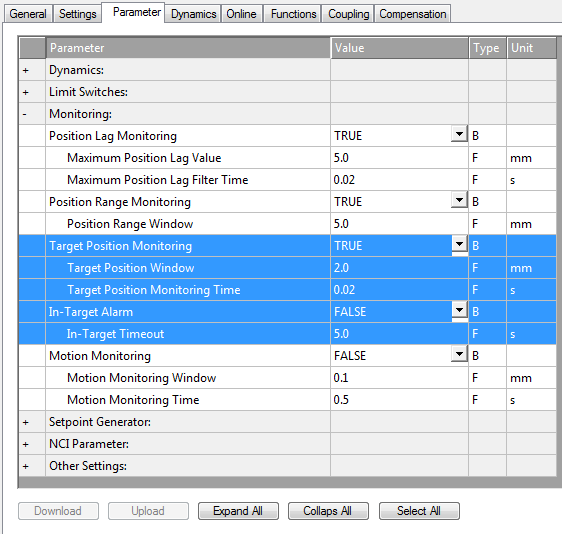Viewport: 562px width, 534px height.
Task: Open Position Lag Monitoring value dropdown
Action: pyautogui.click(x=459, y=134)
